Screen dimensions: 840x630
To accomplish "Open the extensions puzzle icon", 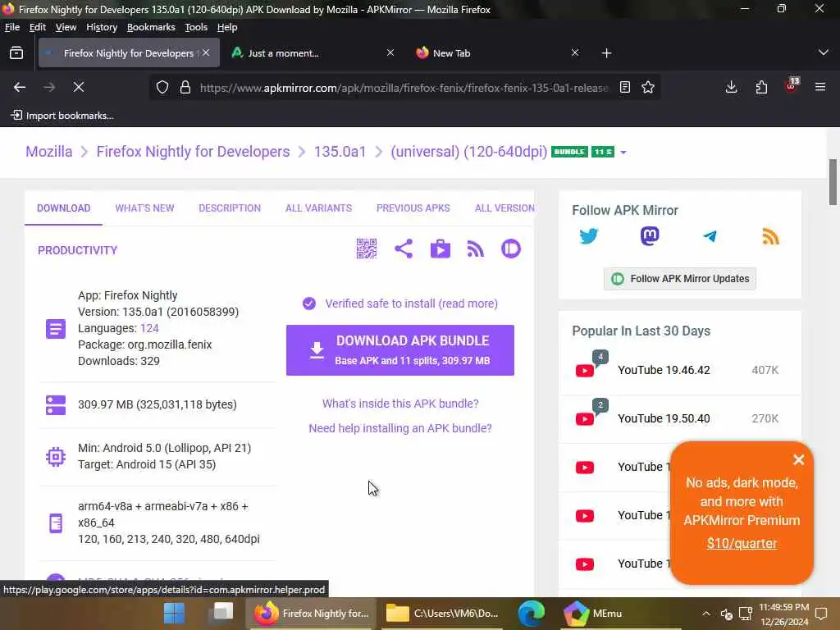I will (761, 87).
